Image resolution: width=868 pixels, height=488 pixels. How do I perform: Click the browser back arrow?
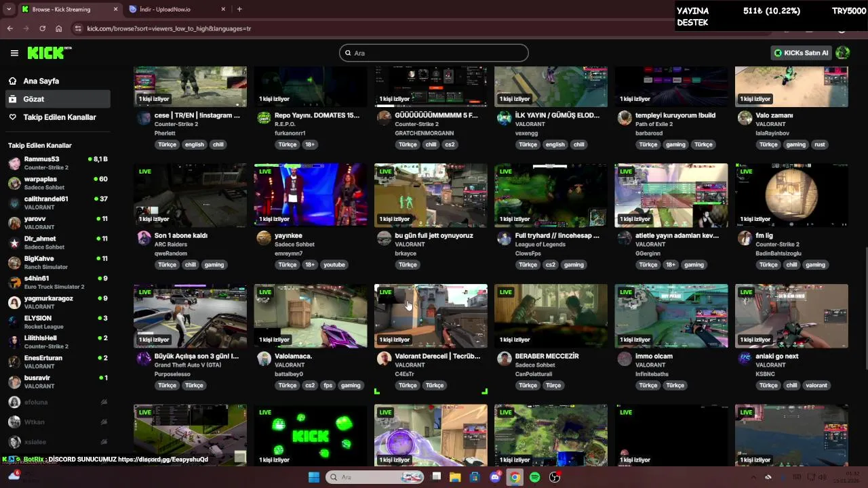click(x=9, y=28)
